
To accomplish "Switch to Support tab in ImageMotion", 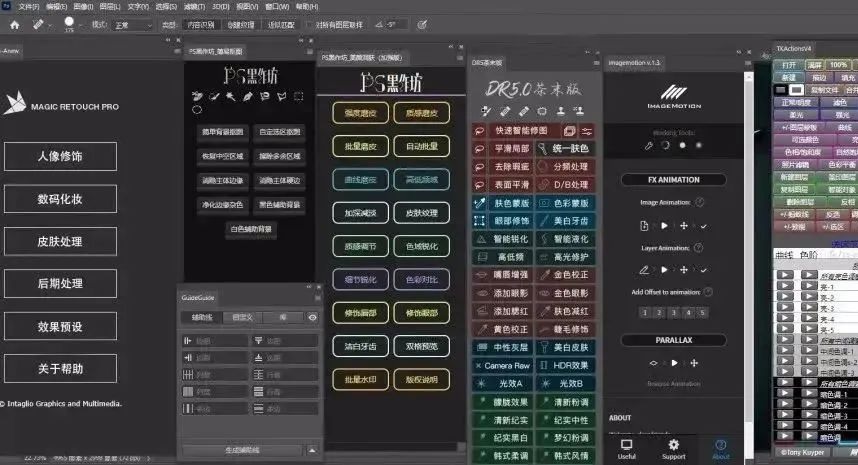I will point(674,449).
